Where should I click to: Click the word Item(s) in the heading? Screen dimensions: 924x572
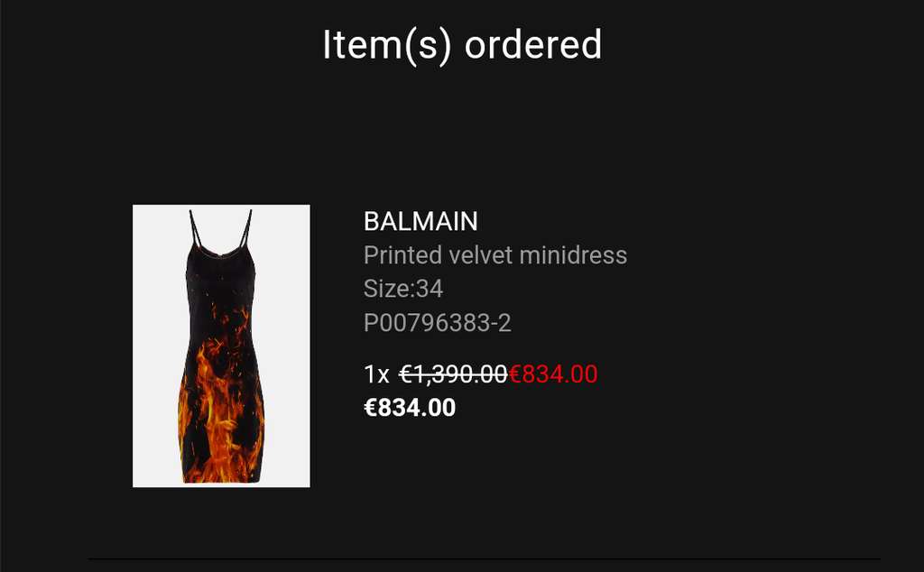387,45
